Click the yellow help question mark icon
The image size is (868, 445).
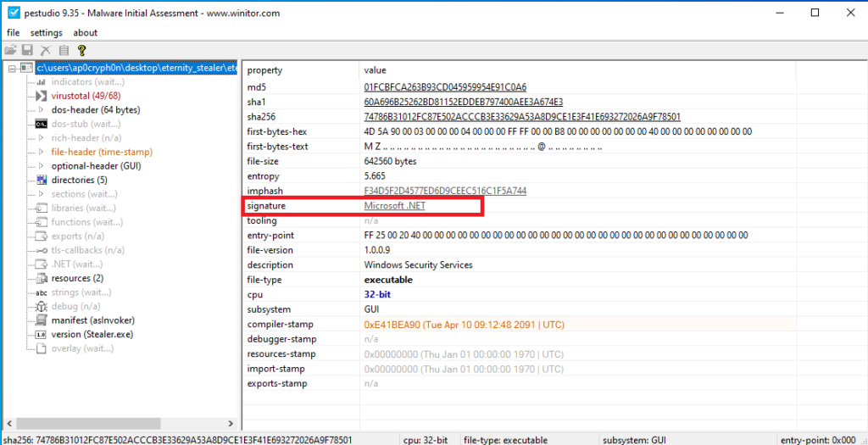point(81,51)
